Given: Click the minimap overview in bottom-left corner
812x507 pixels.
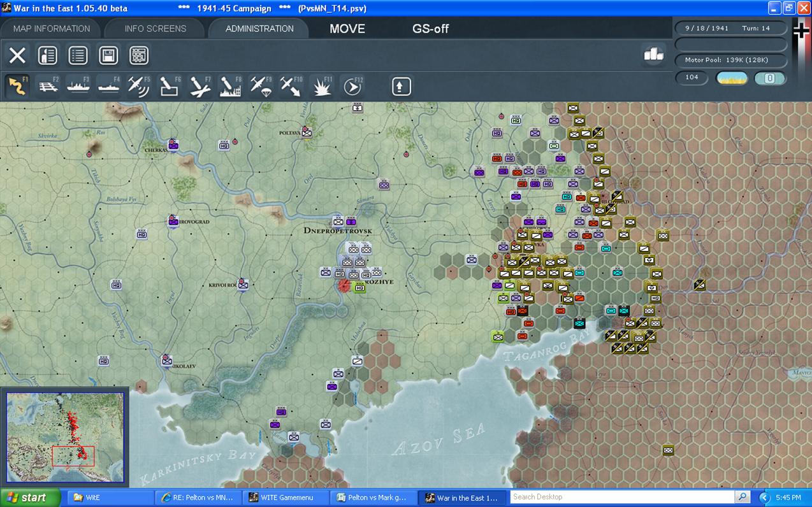Looking at the screenshot, I should coord(65,437).
